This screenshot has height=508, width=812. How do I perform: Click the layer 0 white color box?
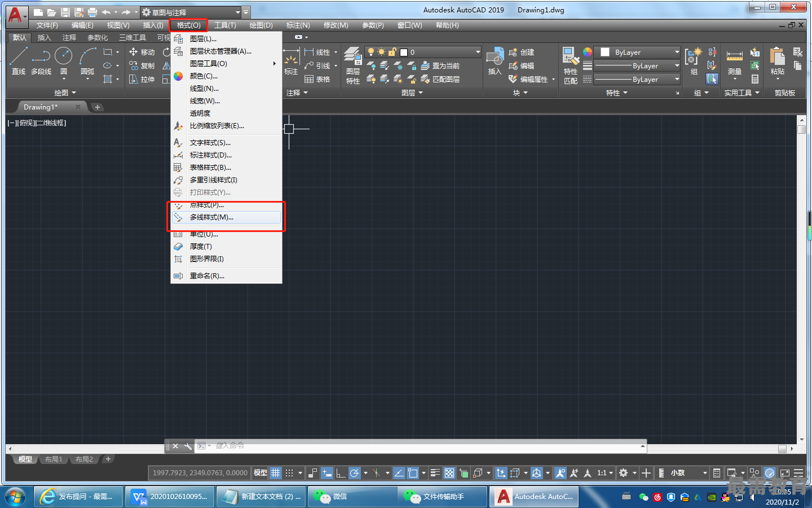(404, 52)
